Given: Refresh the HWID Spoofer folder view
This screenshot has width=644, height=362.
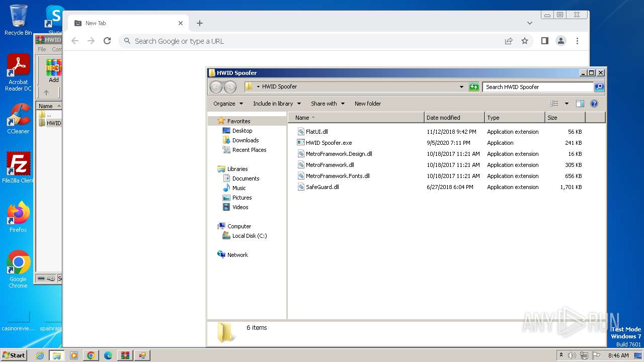Looking at the screenshot, I should click(474, 87).
